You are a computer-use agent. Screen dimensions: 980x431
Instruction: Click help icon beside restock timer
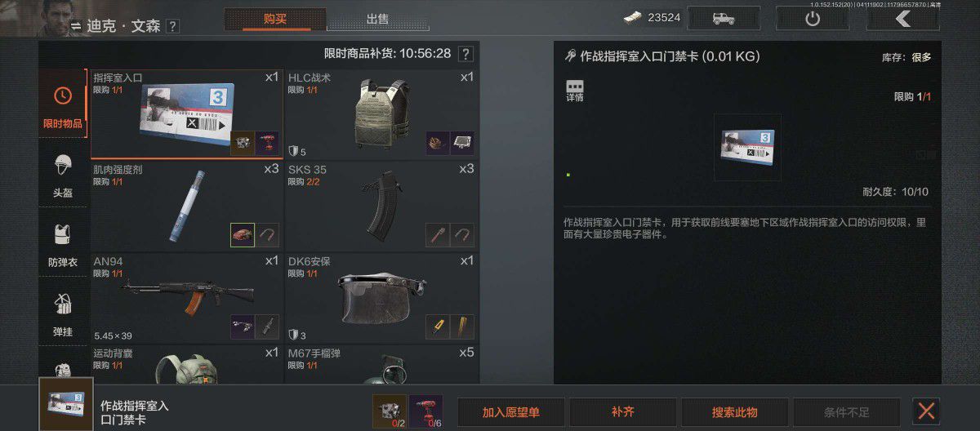point(465,54)
